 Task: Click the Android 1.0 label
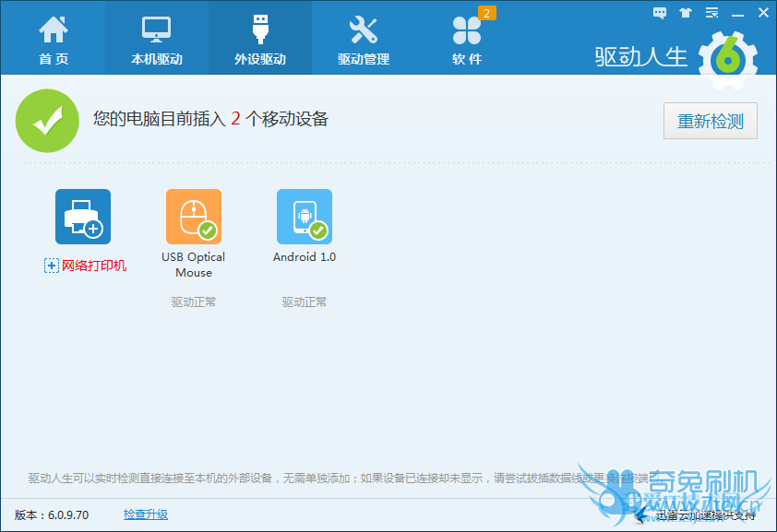coord(305,257)
